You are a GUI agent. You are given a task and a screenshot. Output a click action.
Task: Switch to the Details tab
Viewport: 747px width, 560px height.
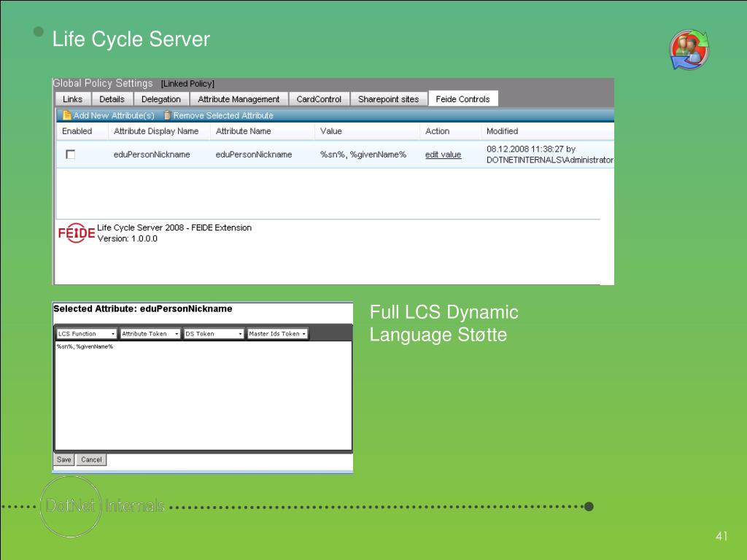click(112, 99)
